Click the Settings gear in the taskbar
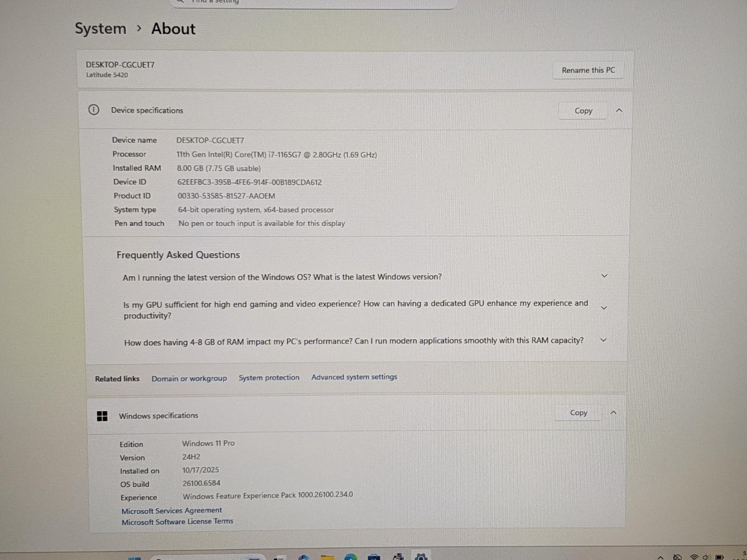The height and width of the screenshot is (560, 747). 421,557
